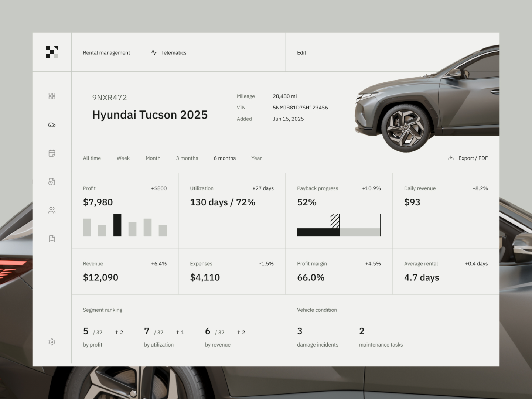Click the maintenance tasks label
Viewport: 532px width, 399px height.
click(x=381, y=345)
